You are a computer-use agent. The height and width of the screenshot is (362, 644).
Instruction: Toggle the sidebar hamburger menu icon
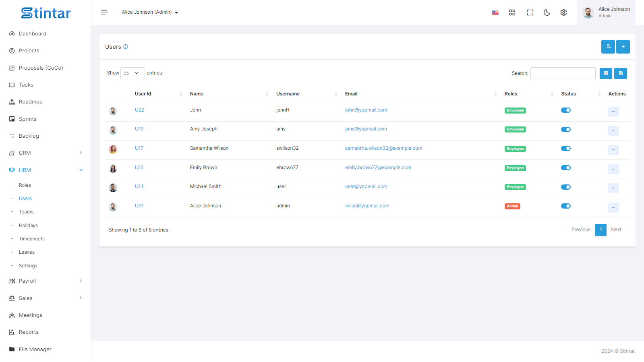tap(105, 12)
